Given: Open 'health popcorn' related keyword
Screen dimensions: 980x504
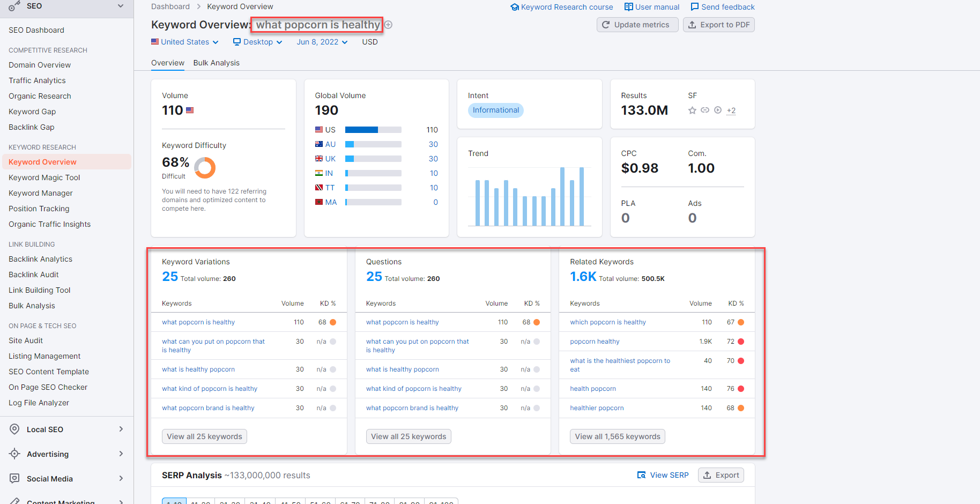Looking at the screenshot, I should pyautogui.click(x=593, y=389).
